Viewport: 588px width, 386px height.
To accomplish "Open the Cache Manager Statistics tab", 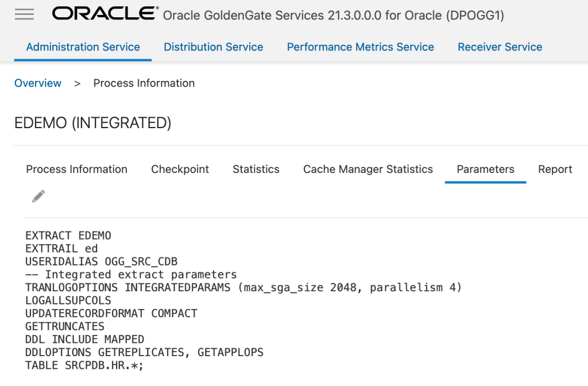I will tap(368, 169).
